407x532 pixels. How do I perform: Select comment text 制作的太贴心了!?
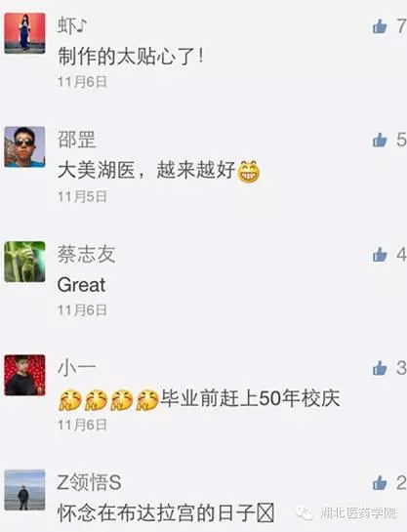coord(131,57)
